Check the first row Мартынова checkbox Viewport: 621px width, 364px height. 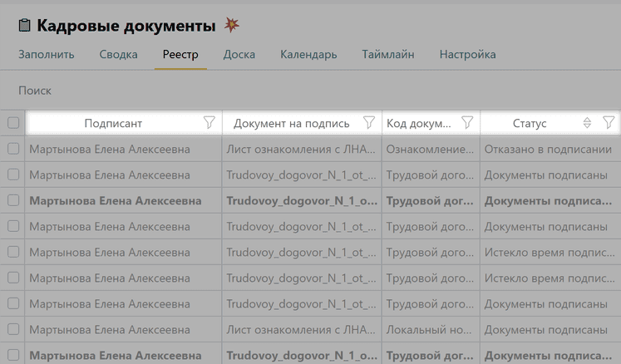pos(12,149)
